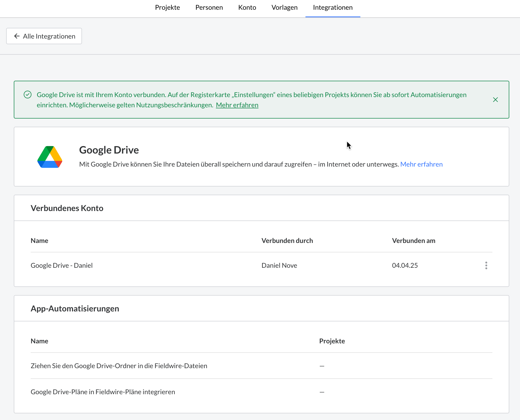Viewport: 520px width, 420px height.
Task: Open three-dot menu for Google Drive - Daniel
Action: click(x=486, y=265)
